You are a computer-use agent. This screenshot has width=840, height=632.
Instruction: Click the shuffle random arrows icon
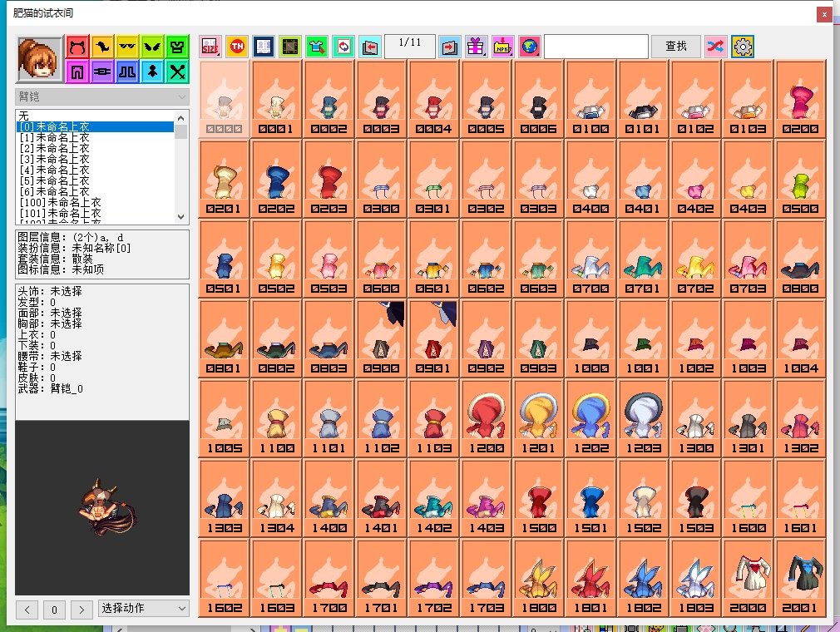pos(716,47)
